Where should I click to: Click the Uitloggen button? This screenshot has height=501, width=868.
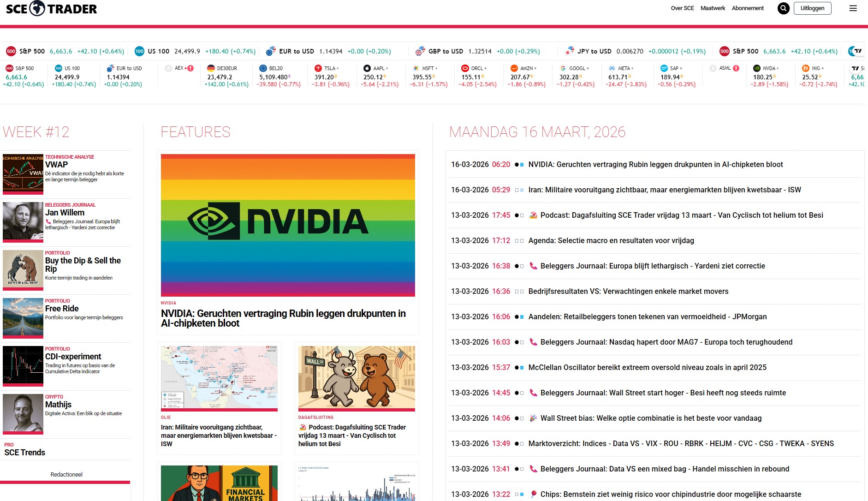[812, 8]
